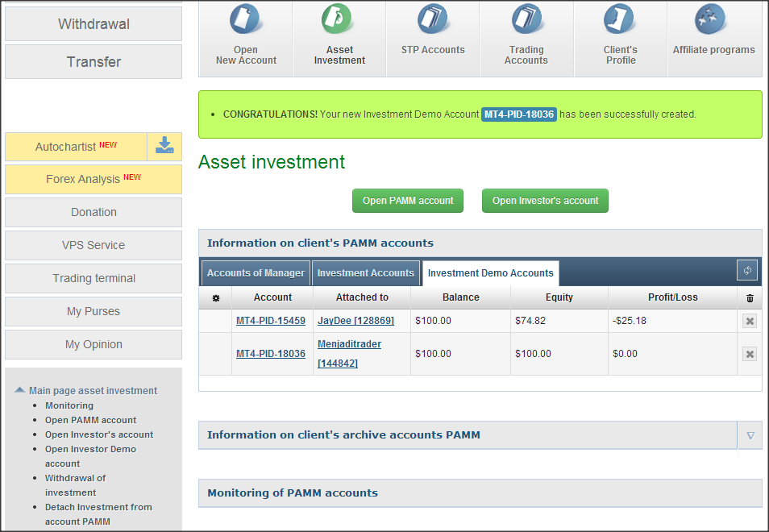
Task: Click the gear column header icon
Action: 216,297
